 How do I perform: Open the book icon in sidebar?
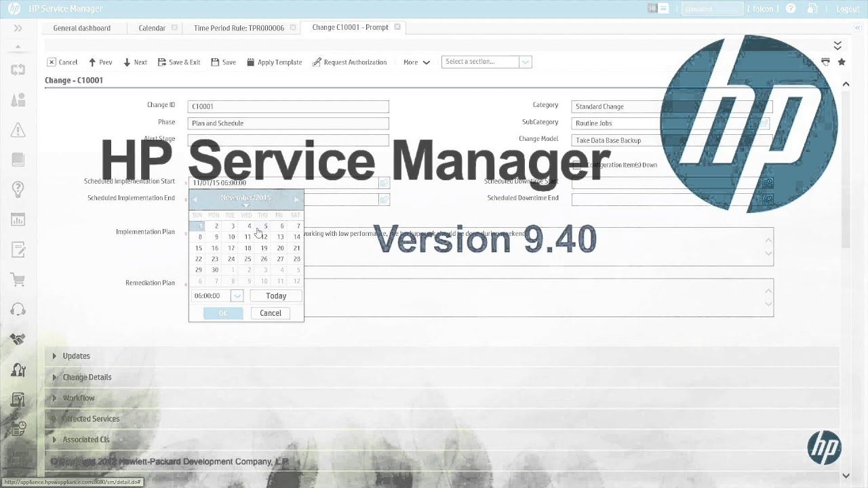18,160
